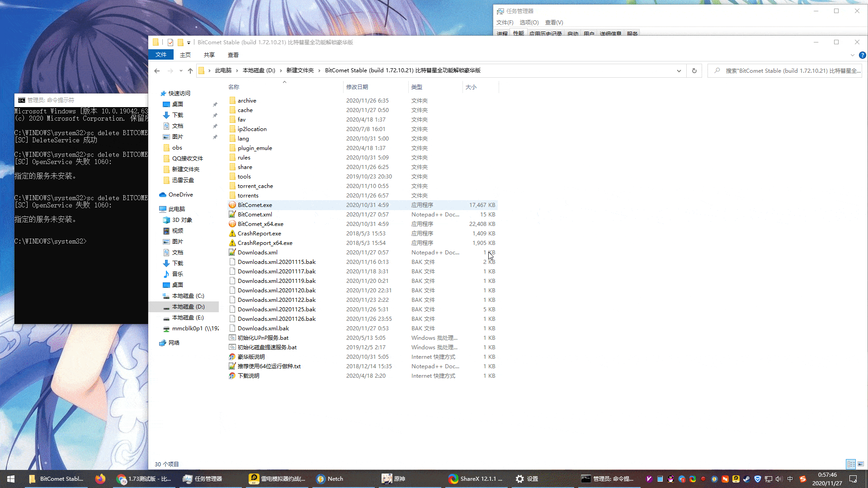Open the Steam tray icon
This screenshot has width=868, height=488.
[x=747, y=479]
